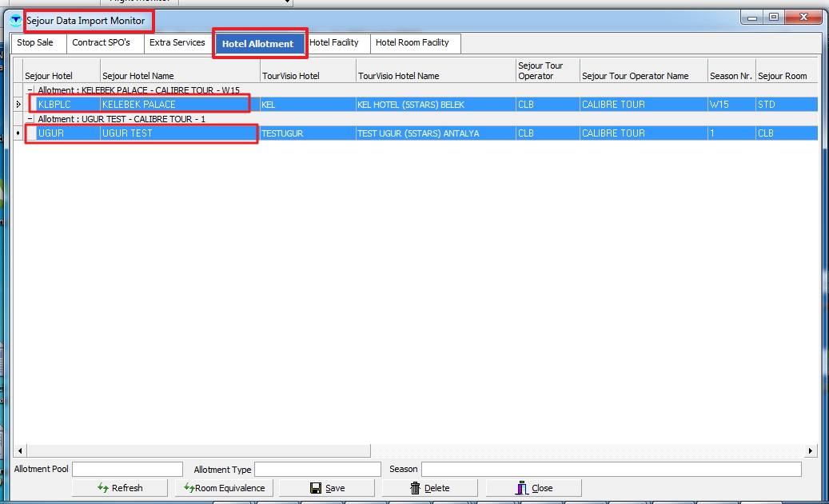Switch to the Stop Sale tab

coord(36,43)
